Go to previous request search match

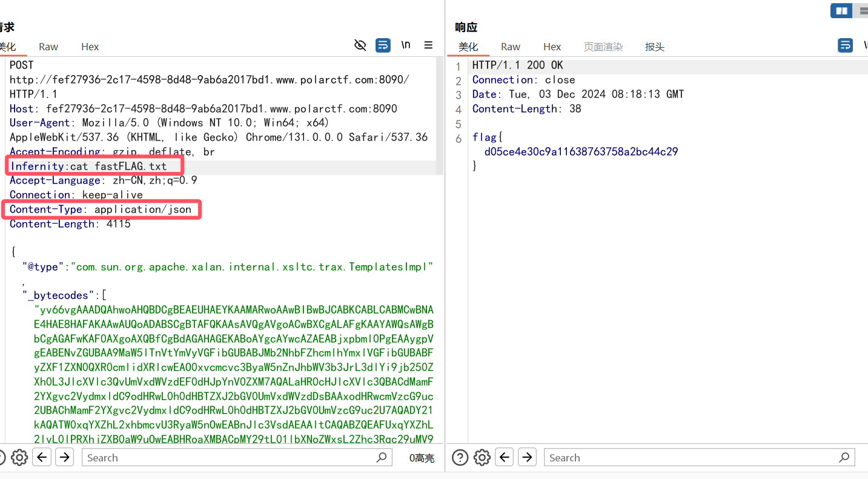point(42,457)
